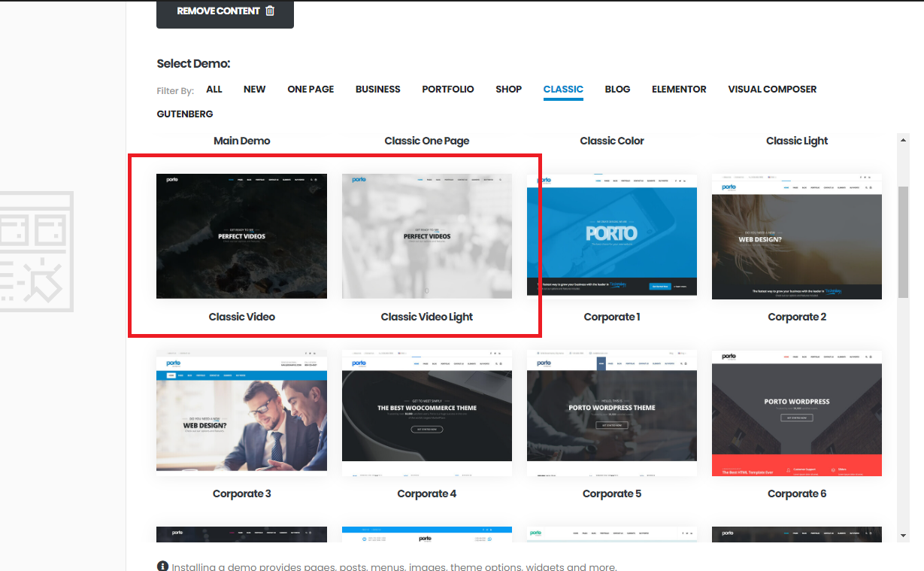This screenshot has height=571, width=924.
Task: Click the Classic Light label
Action: click(797, 141)
